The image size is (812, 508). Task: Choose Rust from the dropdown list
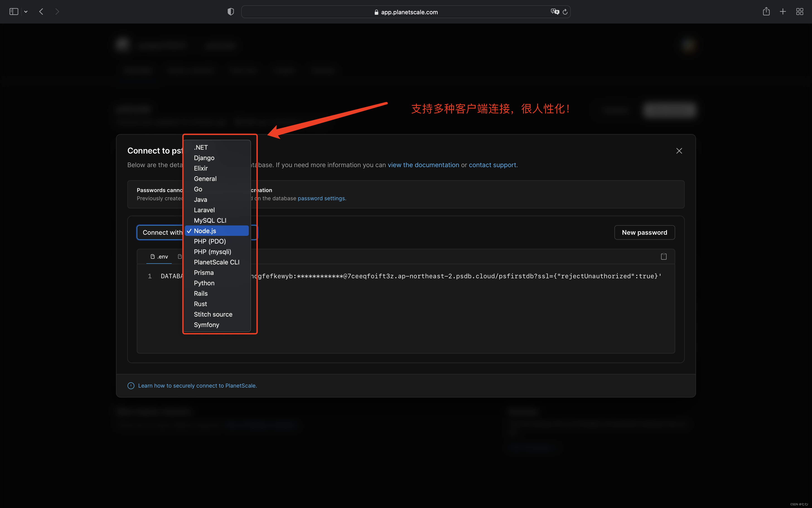point(217,303)
